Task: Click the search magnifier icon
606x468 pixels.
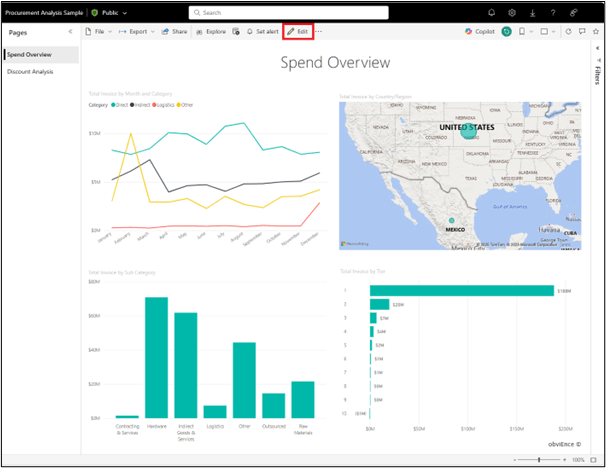Action: 197,13
